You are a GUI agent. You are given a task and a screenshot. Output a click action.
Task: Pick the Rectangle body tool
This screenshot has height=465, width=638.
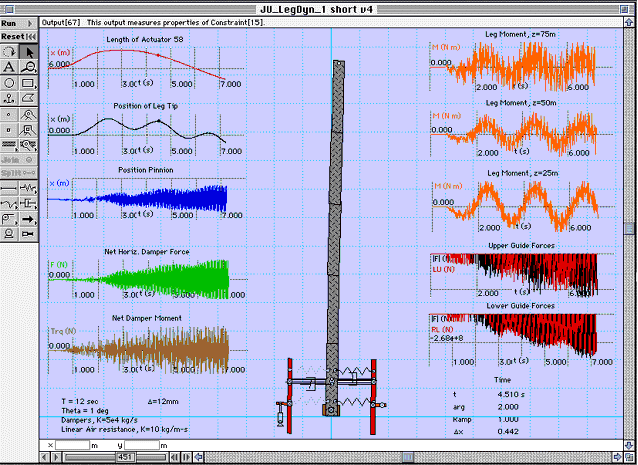click(x=28, y=83)
